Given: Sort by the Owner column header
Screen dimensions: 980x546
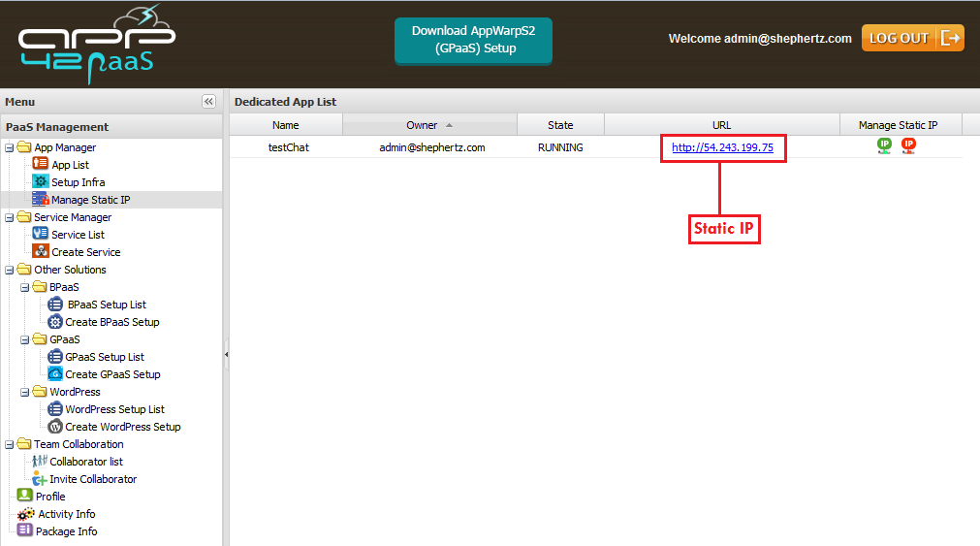Looking at the screenshot, I should (429, 125).
